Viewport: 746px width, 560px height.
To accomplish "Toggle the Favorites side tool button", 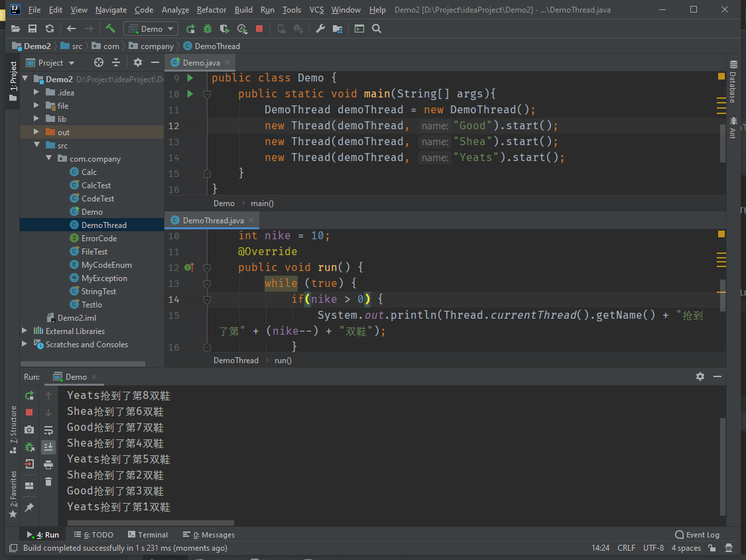I will click(x=13, y=494).
